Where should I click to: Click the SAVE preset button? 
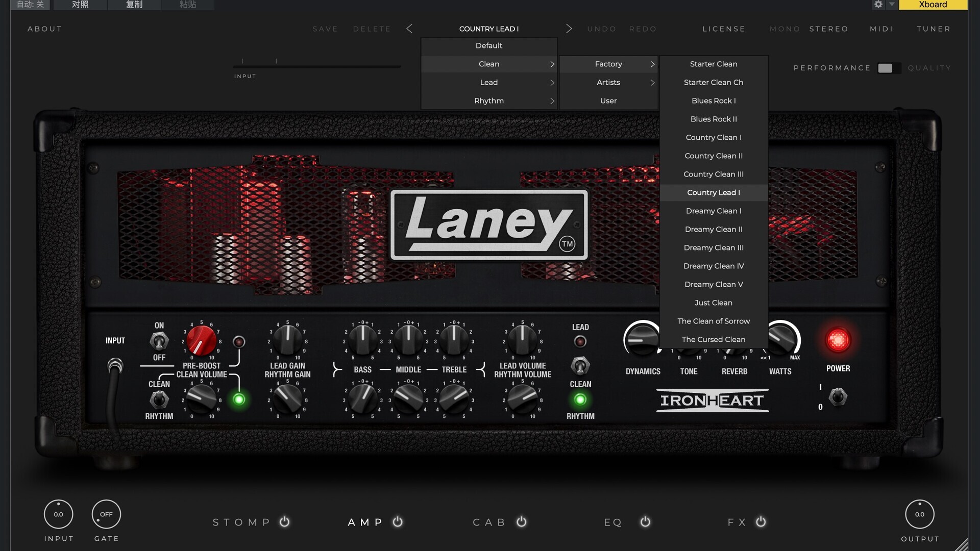click(x=325, y=29)
